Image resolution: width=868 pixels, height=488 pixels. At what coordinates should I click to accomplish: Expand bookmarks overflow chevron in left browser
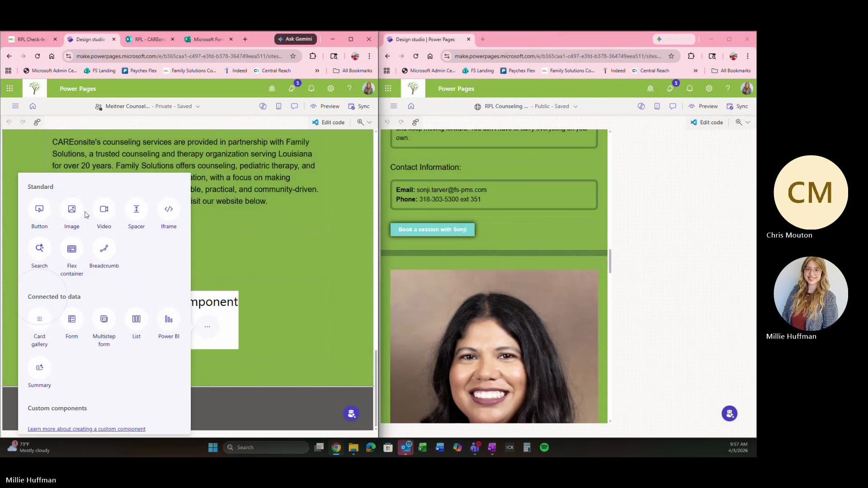tap(317, 70)
